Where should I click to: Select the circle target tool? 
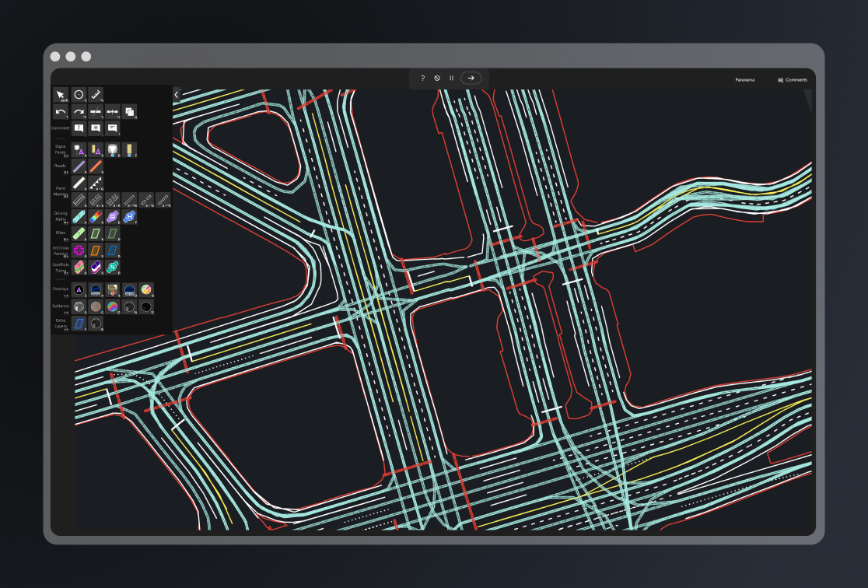click(79, 95)
